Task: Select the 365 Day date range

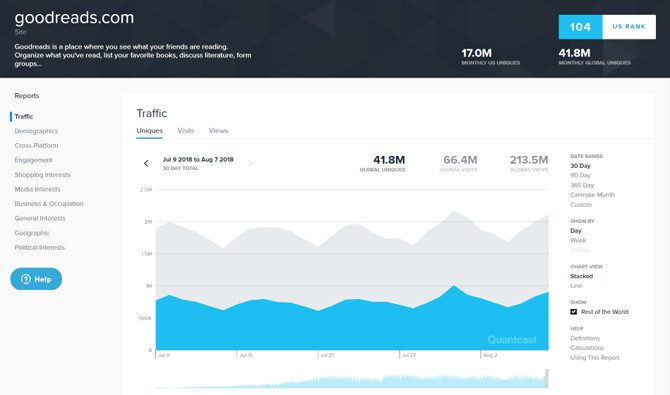Action: click(x=582, y=185)
